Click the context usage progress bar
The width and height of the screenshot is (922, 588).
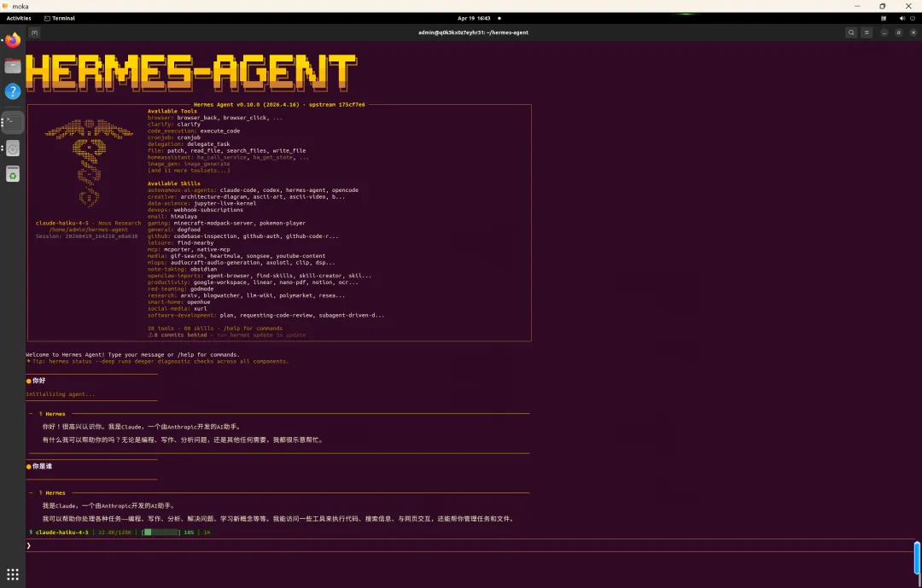point(161,533)
